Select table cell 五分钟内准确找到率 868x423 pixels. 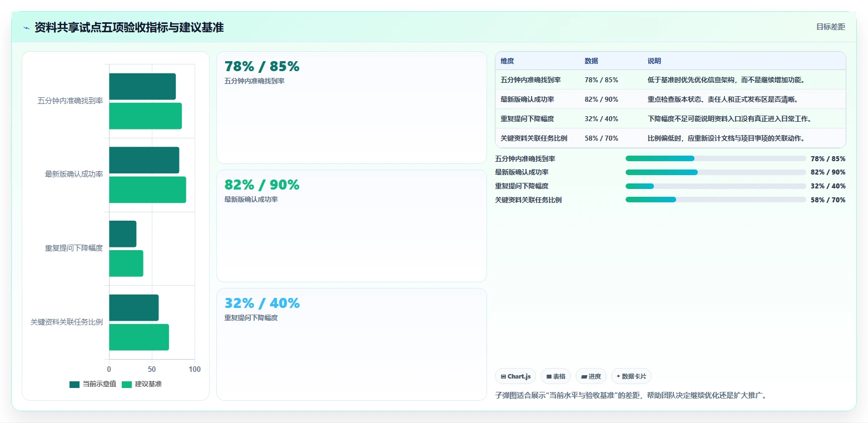point(530,80)
